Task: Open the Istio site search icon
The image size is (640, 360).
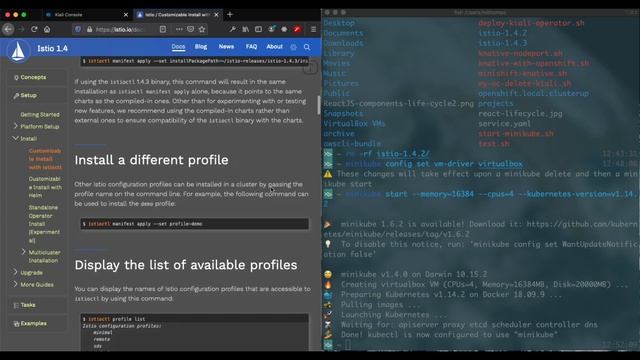Action: 307,47
